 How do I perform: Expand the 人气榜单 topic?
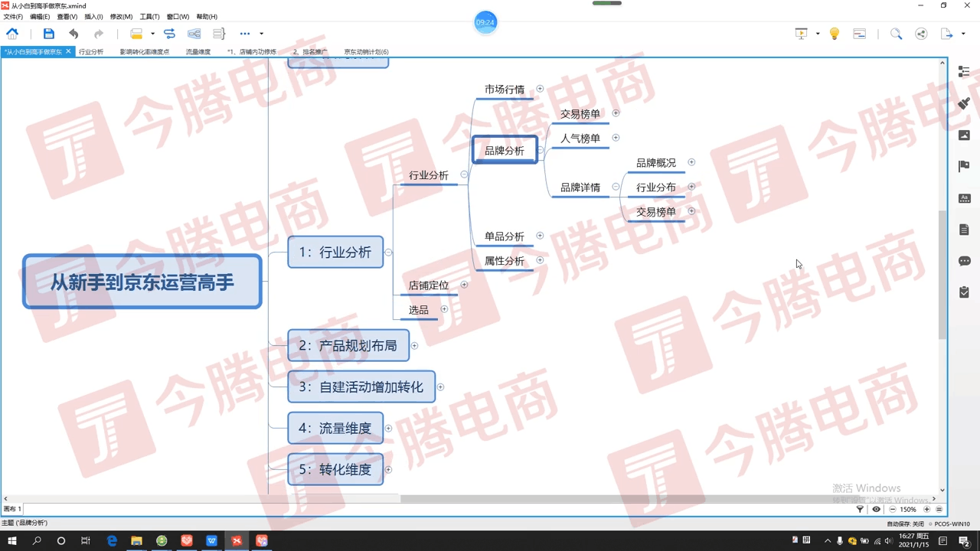point(616,138)
